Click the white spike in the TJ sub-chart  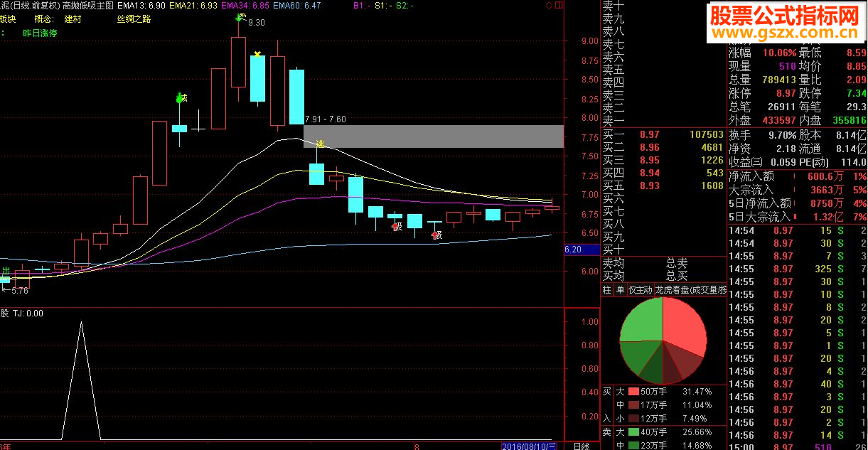click(80, 380)
